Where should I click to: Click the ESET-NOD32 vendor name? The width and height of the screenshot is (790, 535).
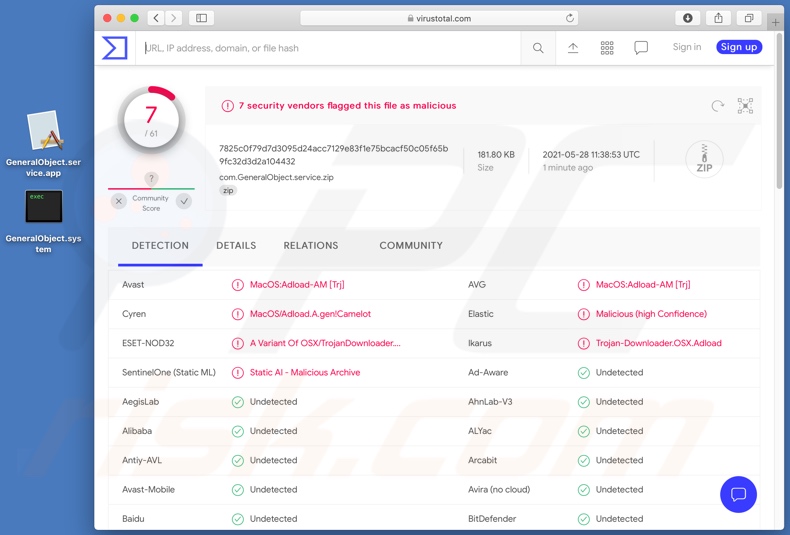point(148,343)
